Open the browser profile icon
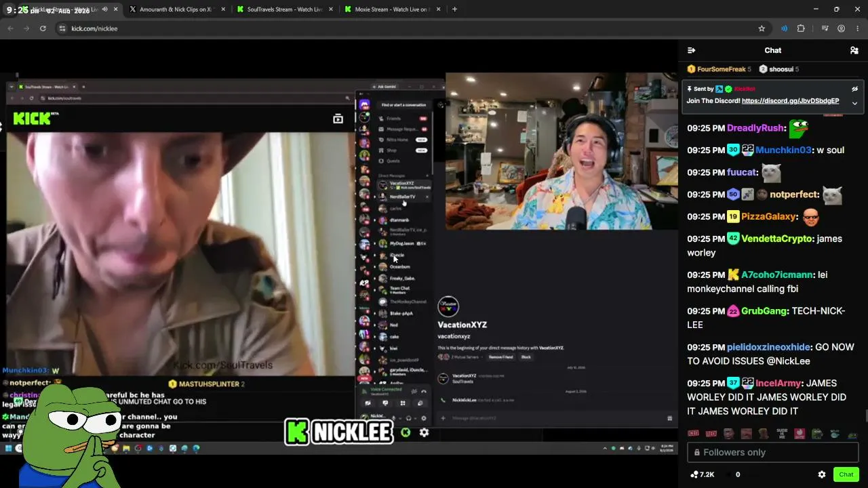This screenshot has height=488, width=868. [x=841, y=28]
